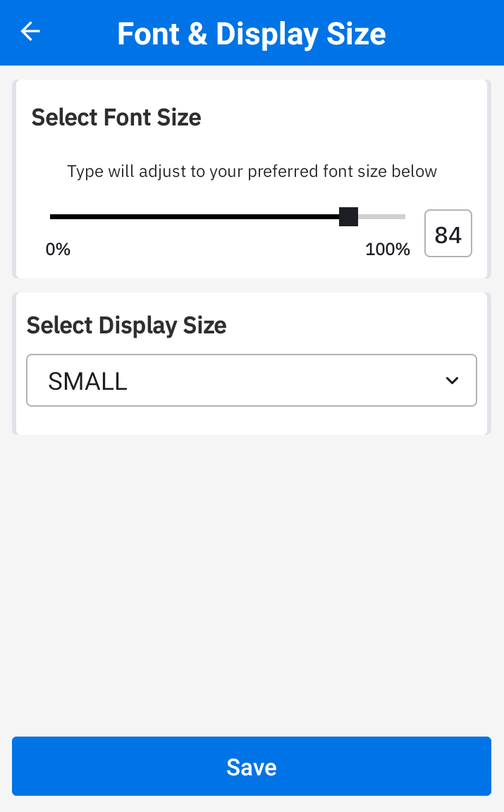Screen dimensions: 504x812
Task: Click the SMALL text in the display combo box
Action: click(87, 381)
